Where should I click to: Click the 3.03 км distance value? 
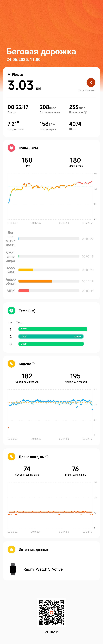pyautogui.click(x=25, y=85)
